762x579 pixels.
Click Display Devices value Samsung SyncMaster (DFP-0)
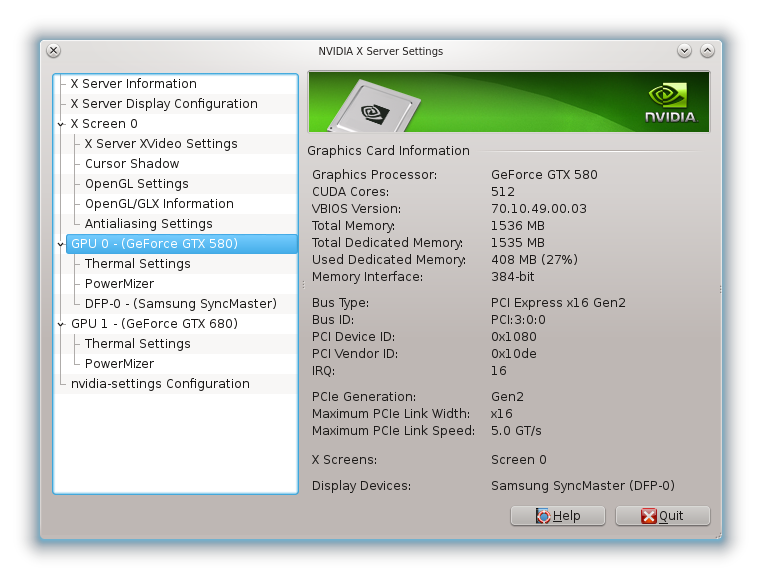click(583, 486)
